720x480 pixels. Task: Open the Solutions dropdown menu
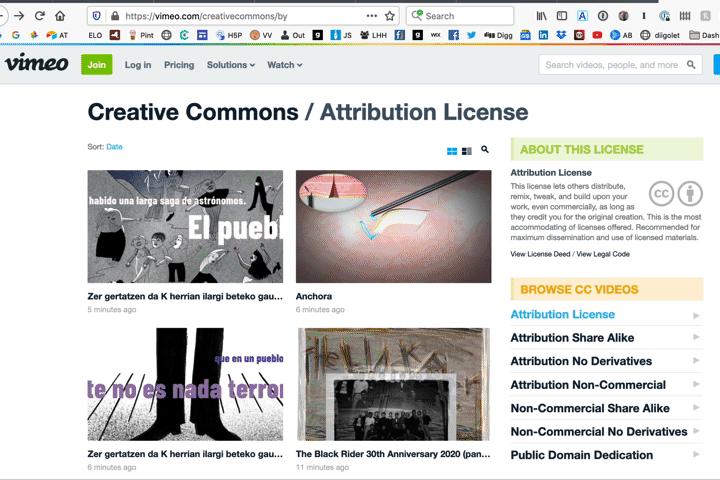coord(230,65)
